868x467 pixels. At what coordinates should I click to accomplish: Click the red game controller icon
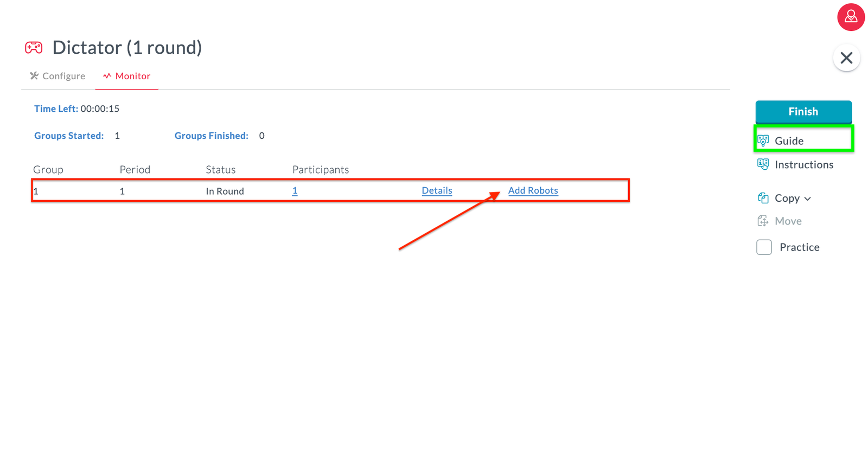[x=34, y=48]
